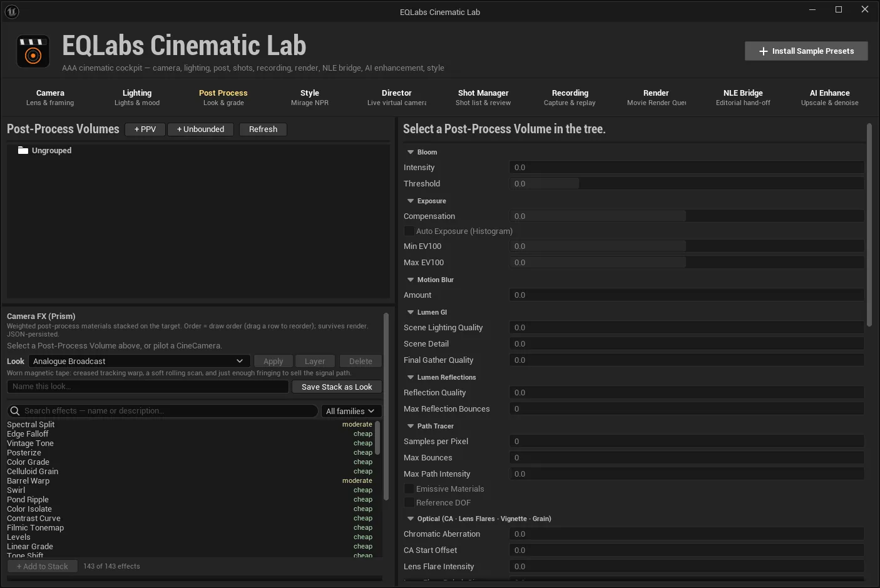Enable the Reference DOF checkbox
Viewport: 880px width, 588px height.
[409, 502]
